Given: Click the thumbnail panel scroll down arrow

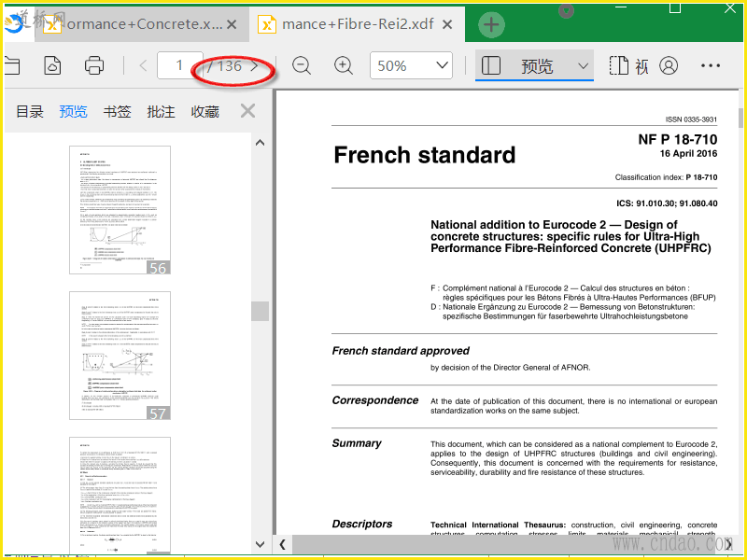Looking at the screenshot, I should coord(261,544).
